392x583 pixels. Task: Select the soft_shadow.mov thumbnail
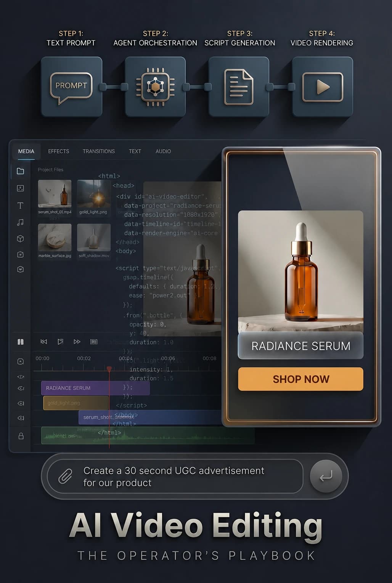pyautogui.click(x=94, y=238)
